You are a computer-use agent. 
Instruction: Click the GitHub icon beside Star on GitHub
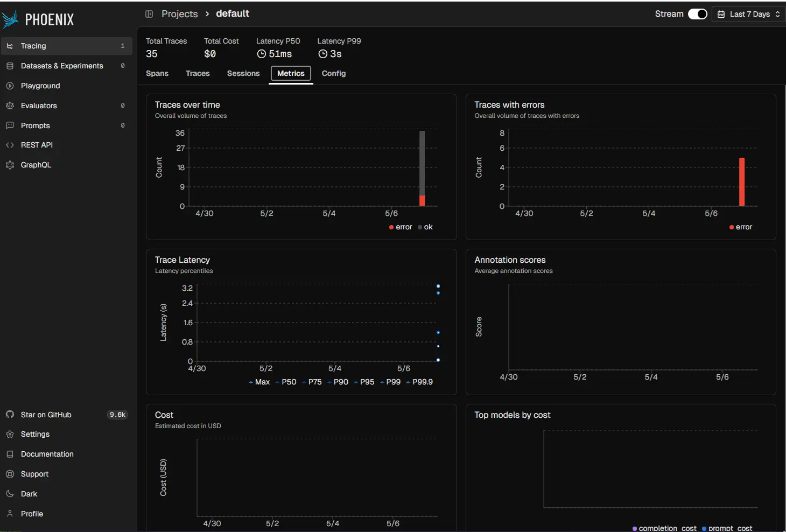[x=10, y=415]
